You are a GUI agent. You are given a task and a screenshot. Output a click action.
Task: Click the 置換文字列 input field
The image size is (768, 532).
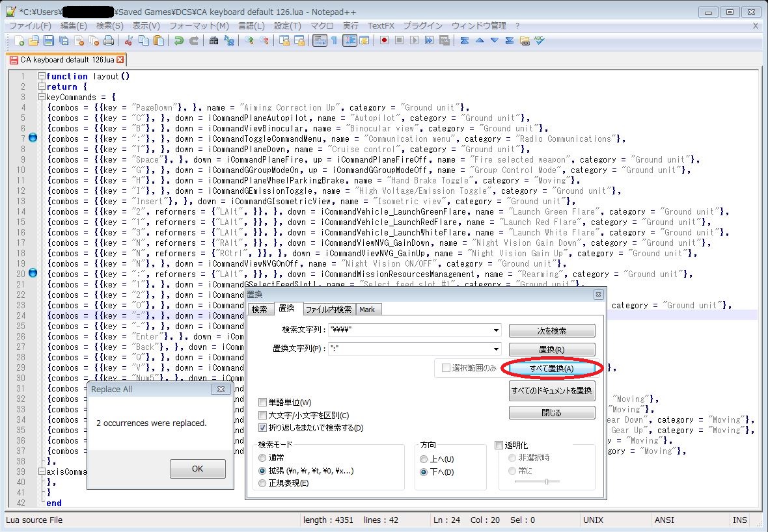[x=410, y=349]
